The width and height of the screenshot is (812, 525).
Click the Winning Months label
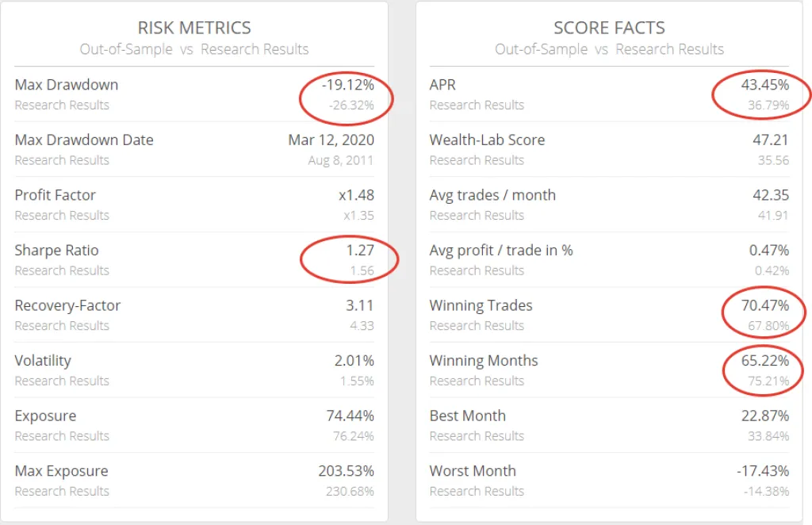(484, 361)
